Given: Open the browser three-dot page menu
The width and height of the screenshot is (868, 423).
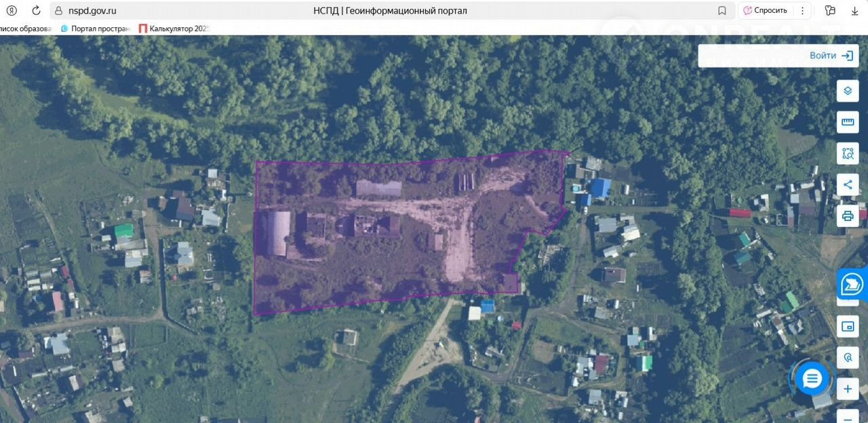Looking at the screenshot, I should tap(804, 11).
